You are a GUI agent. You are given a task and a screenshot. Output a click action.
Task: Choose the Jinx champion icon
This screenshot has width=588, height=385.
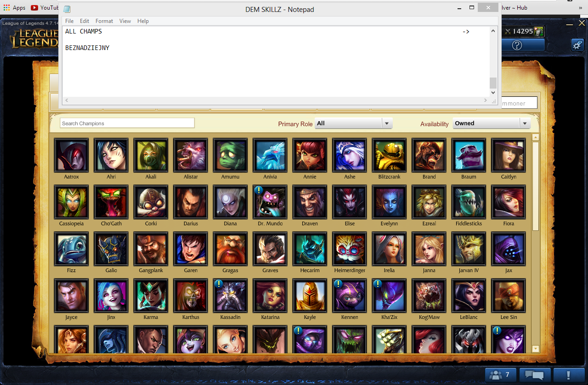coord(111,296)
